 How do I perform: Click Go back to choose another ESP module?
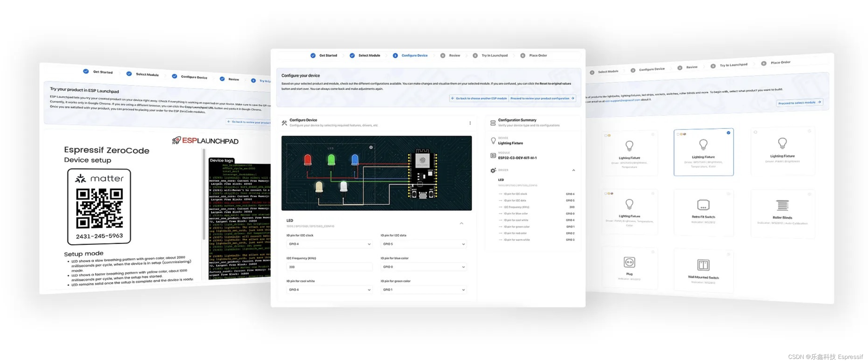coord(479,98)
